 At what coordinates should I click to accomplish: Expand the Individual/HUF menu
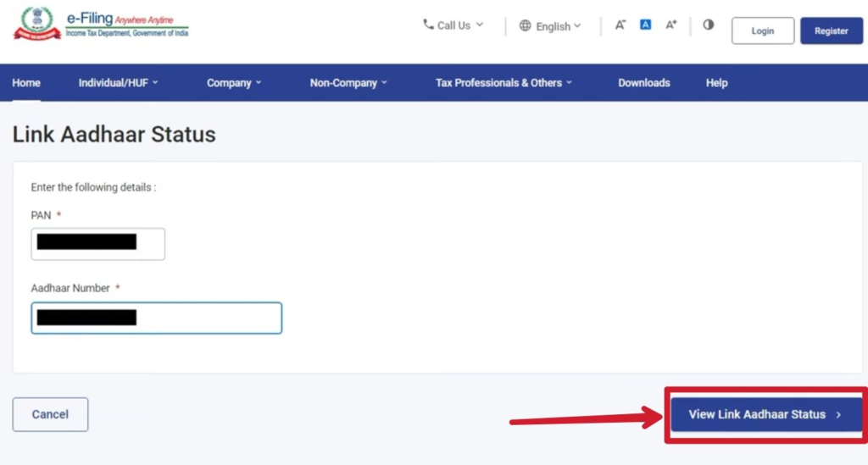(118, 83)
